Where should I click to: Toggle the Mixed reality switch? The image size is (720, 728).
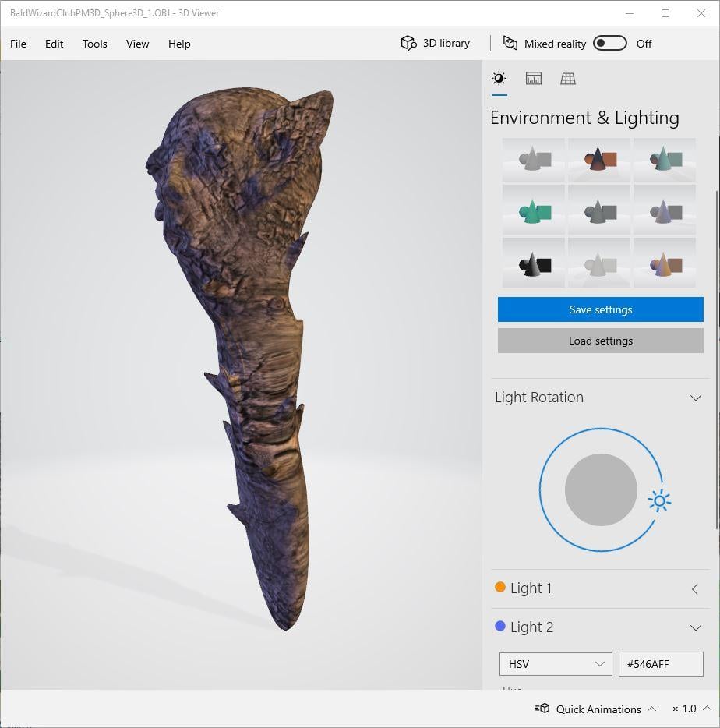(609, 43)
